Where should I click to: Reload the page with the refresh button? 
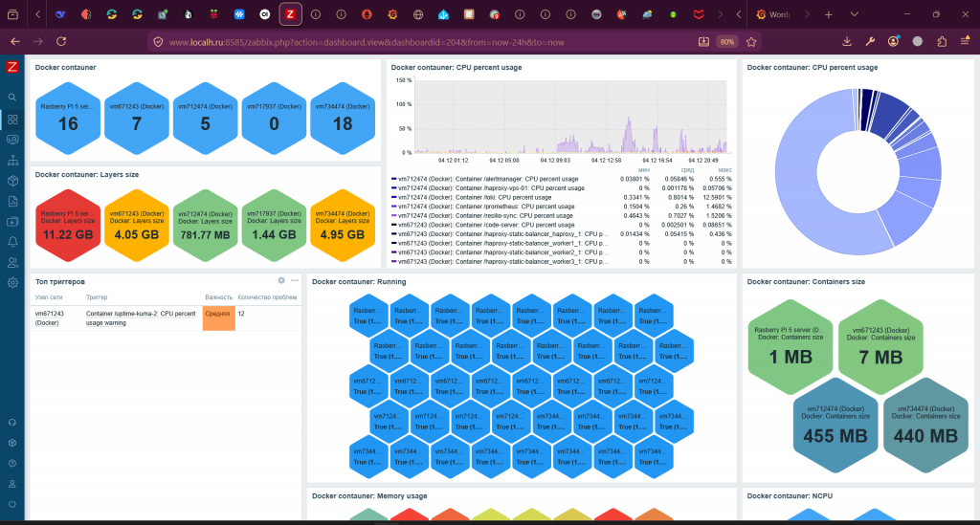[61, 42]
